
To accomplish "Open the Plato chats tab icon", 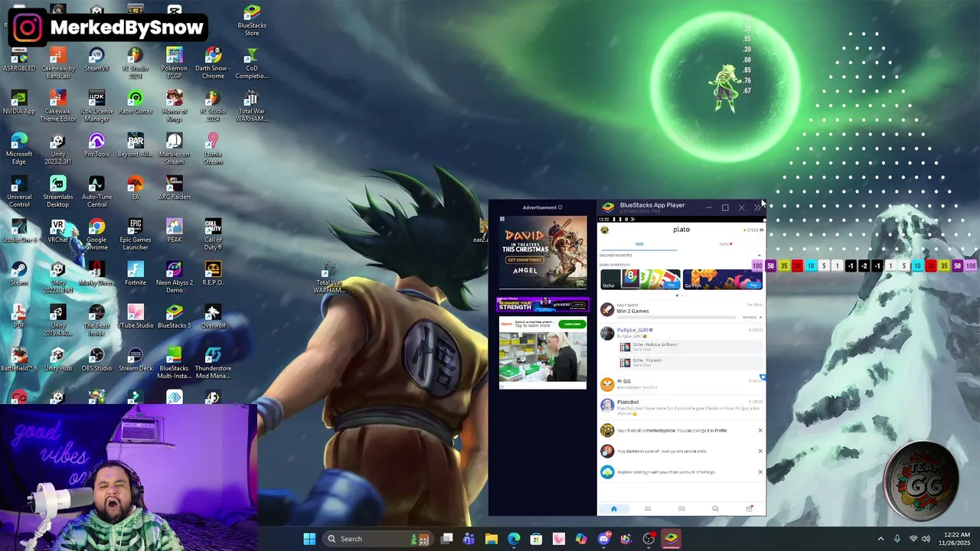I will [715, 509].
